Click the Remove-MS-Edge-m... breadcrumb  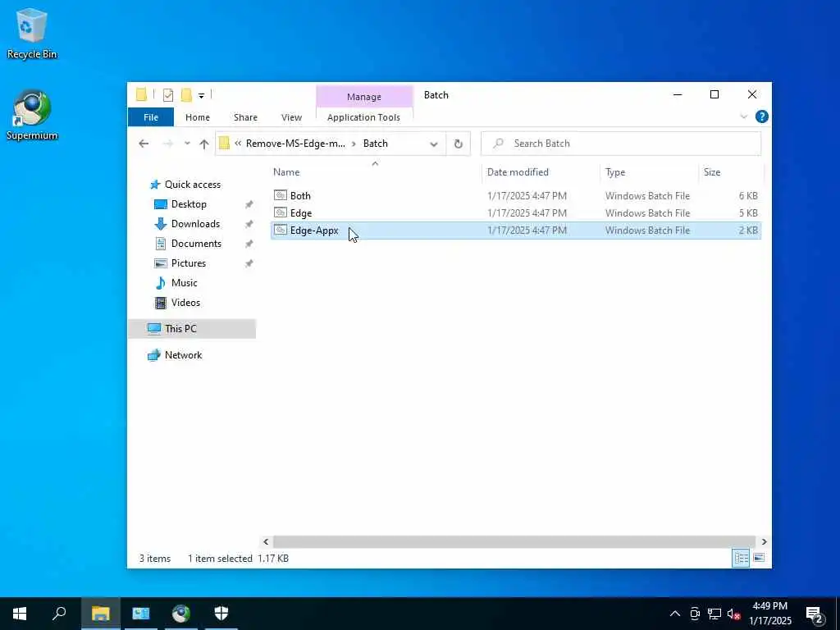point(295,144)
